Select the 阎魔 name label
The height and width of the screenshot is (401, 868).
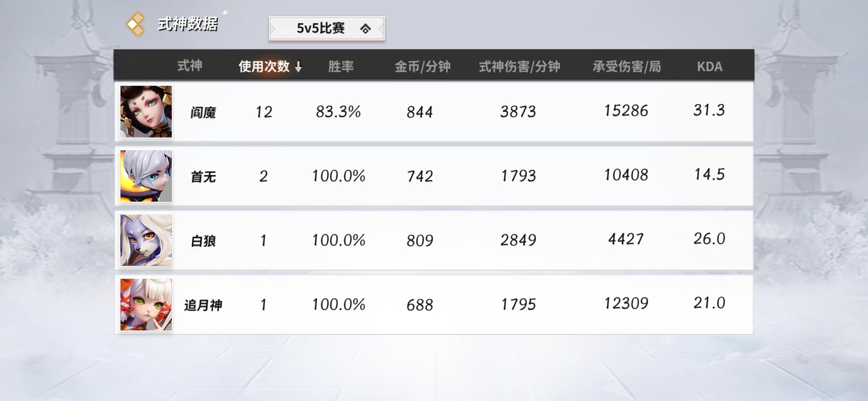203,112
